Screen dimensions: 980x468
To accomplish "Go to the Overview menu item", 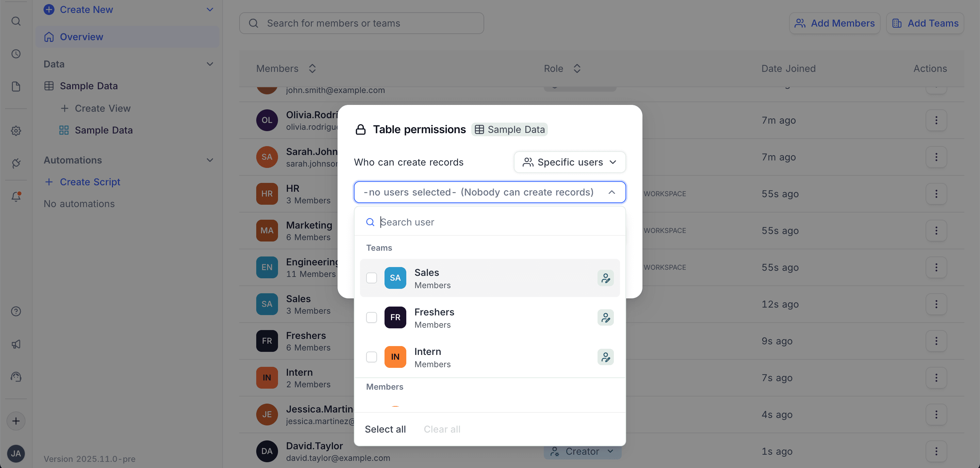I will pos(81,37).
